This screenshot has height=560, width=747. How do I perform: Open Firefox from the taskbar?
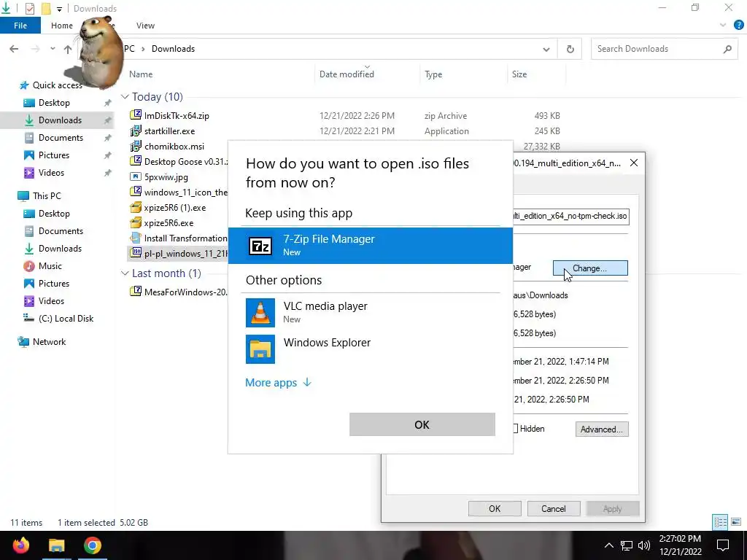point(20,545)
